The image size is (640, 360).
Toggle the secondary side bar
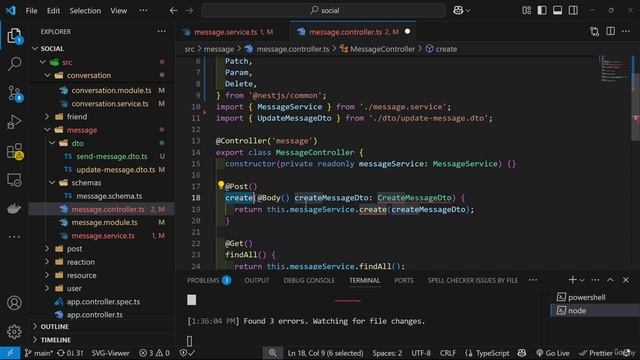[573, 11]
